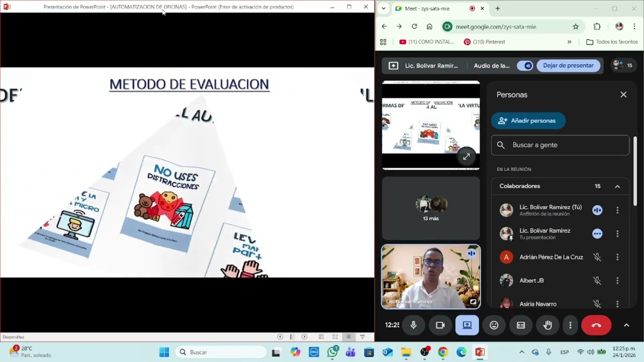
Task: Open the COMO INSTAL... YouTube bookmark
Action: coord(427,42)
